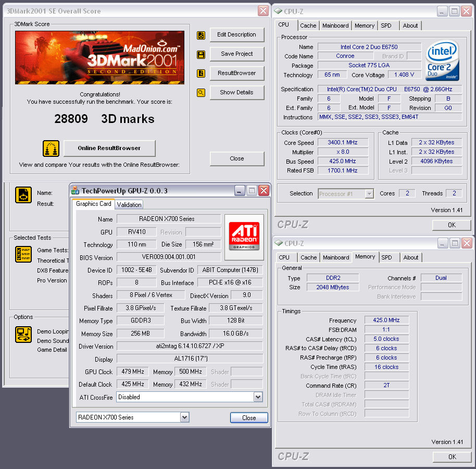This screenshot has width=476, height=469.
Task: Minimize the GPU-Z window
Action: click(x=240, y=191)
